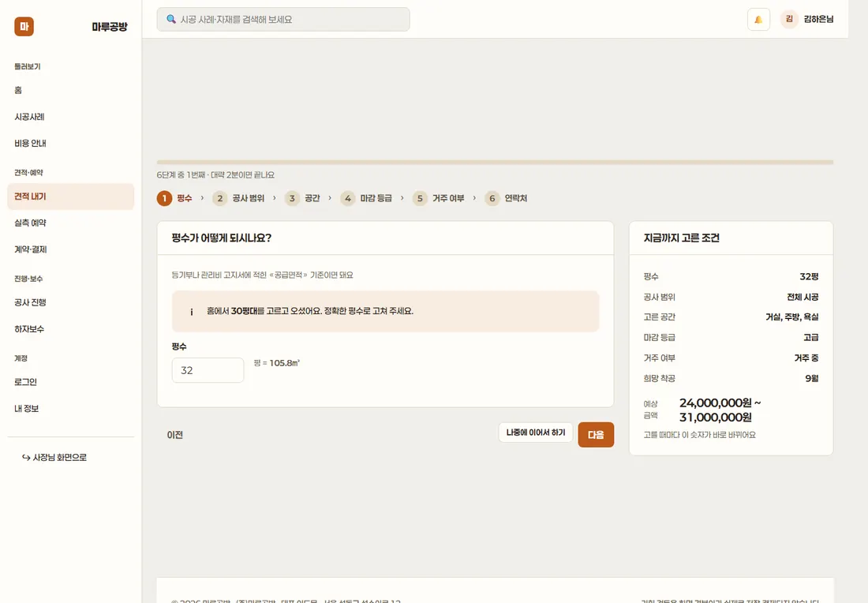Select step 5 거주 여부 circle
Viewport: 868px width, 603px height.
(x=420, y=198)
